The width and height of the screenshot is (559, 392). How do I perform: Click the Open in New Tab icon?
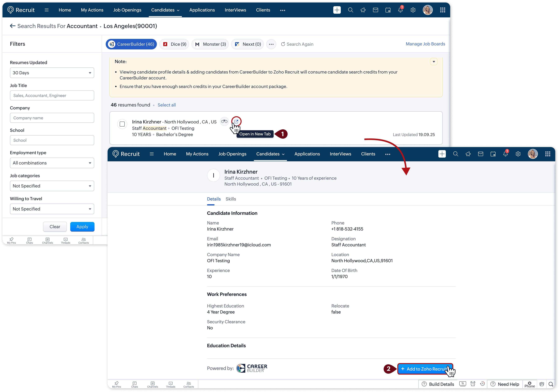[x=236, y=121]
